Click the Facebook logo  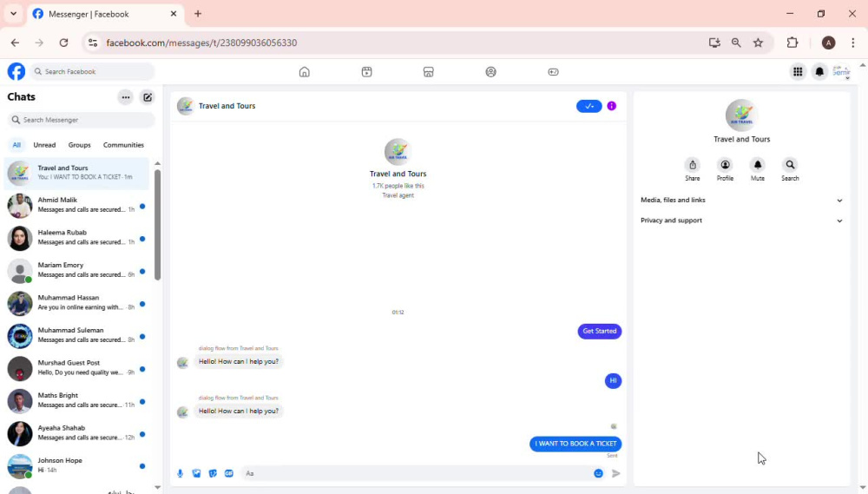pos(16,71)
